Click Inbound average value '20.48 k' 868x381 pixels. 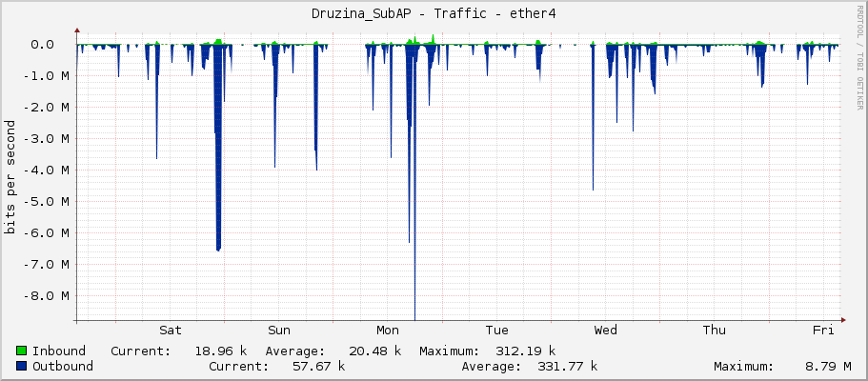tap(375, 351)
